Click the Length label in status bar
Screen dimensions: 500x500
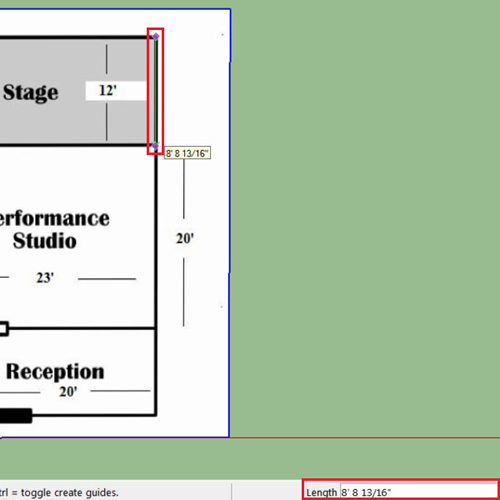tap(321, 492)
